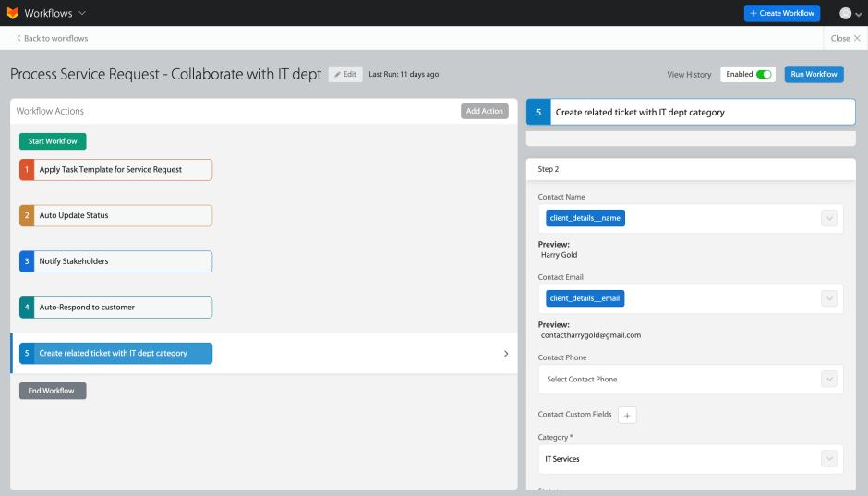This screenshot has width=868, height=496.
Task: Click the Create Workflow button
Action: tap(781, 13)
